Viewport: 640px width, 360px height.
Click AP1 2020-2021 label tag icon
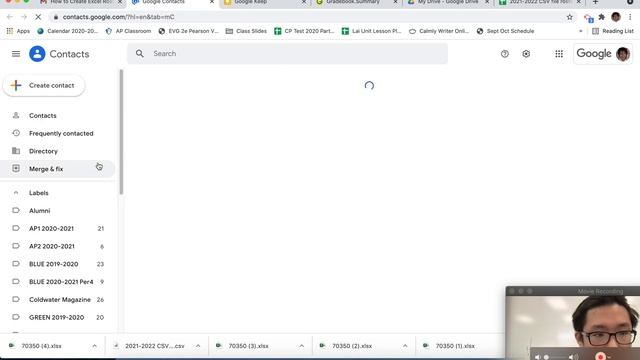pyautogui.click(x=16, y=228)
